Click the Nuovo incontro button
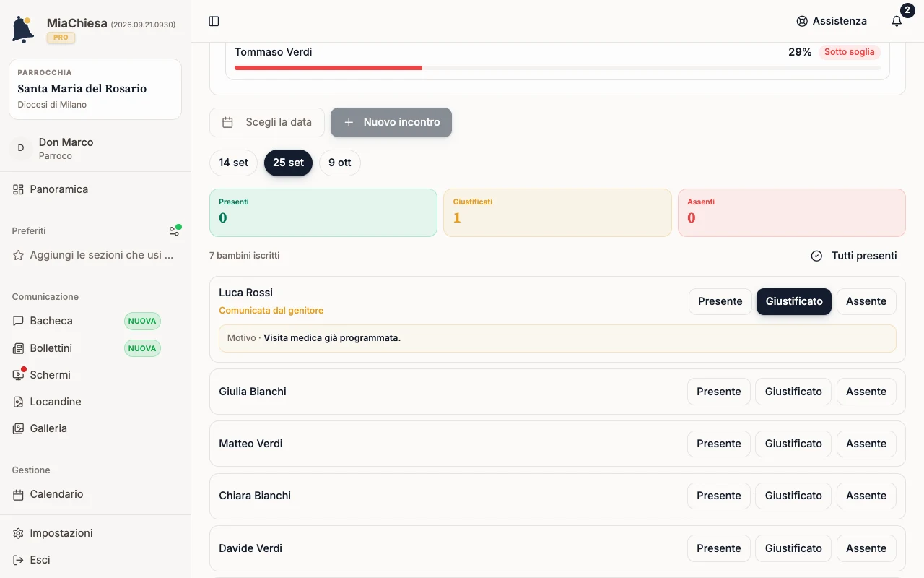 (x=391, y=122)
